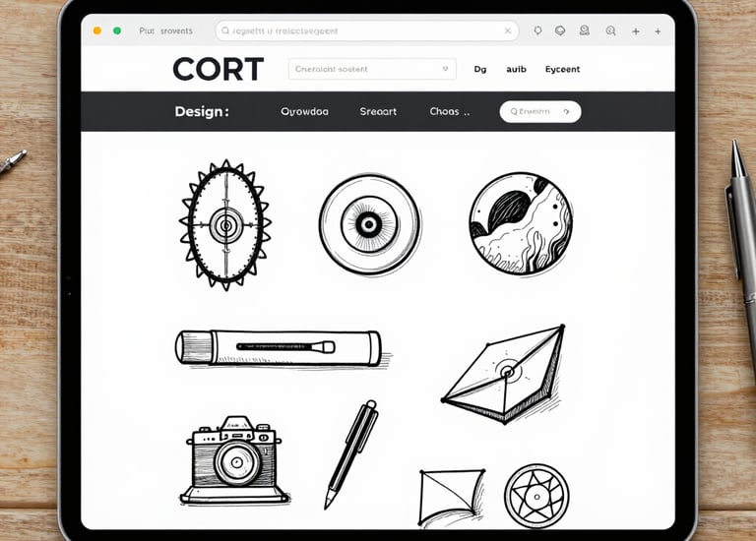Open the 'Dg' header link
Image resolution: width=756 pixels, height=541 pixels.
click(480, 70)
